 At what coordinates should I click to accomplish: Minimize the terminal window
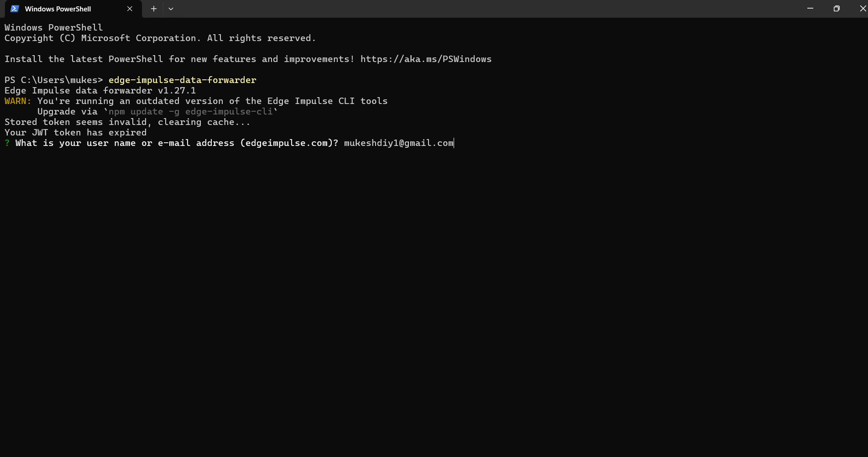pos(810,9)
